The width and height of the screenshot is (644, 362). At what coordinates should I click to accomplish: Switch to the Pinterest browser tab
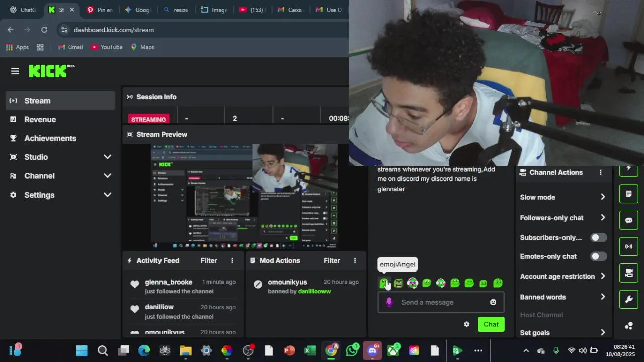(x=100, y=10)
